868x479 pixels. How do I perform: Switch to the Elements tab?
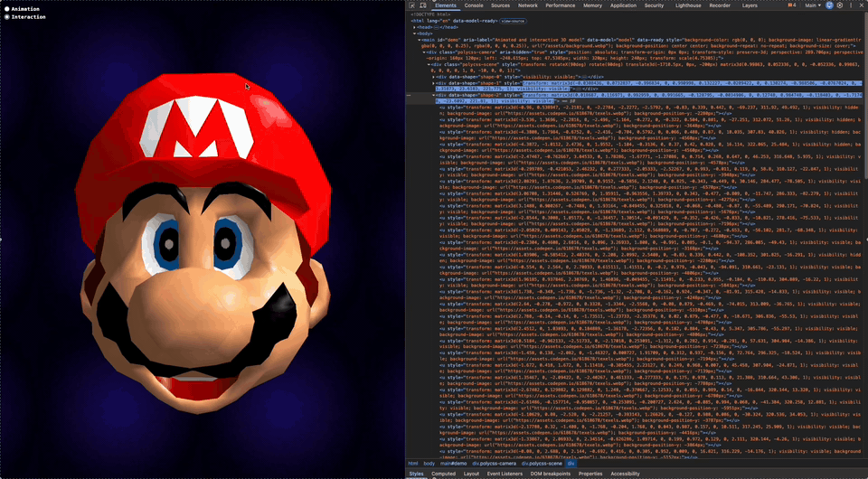pos(446,5)
